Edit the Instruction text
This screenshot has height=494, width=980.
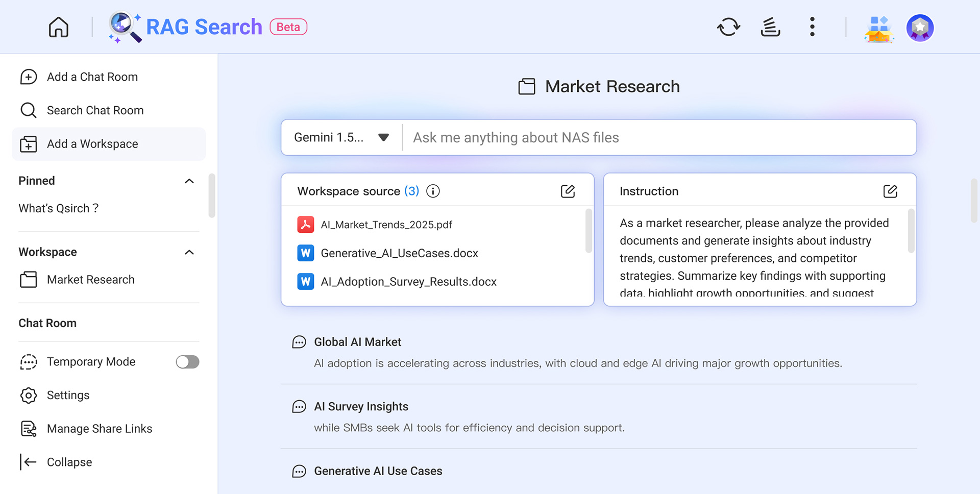tap(890, 191)
